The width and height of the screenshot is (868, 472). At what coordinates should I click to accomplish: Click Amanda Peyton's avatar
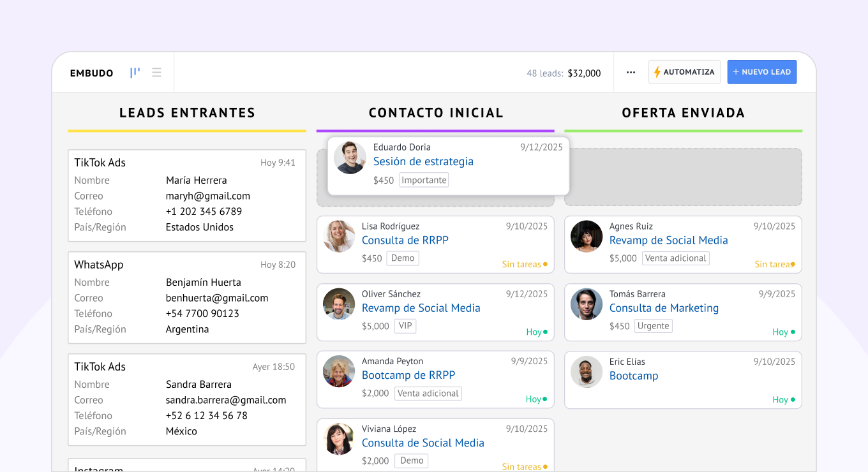click(x=339, y=371)
